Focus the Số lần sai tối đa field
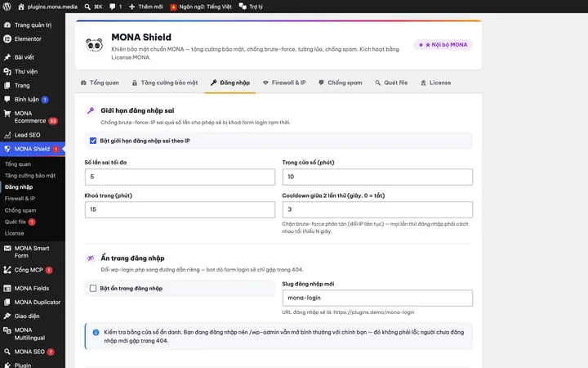 coord(180,177)
